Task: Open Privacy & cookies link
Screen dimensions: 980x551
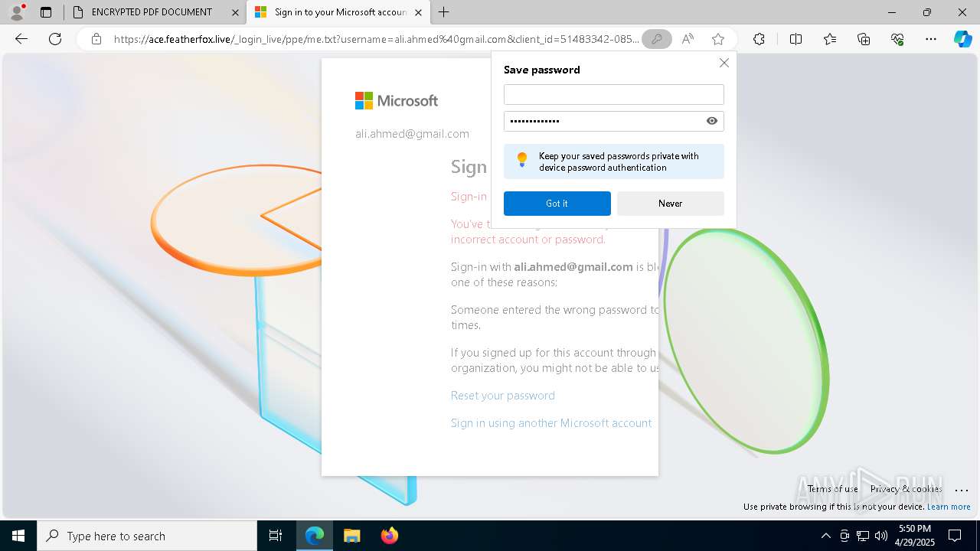Action: (x=906, y=489)
